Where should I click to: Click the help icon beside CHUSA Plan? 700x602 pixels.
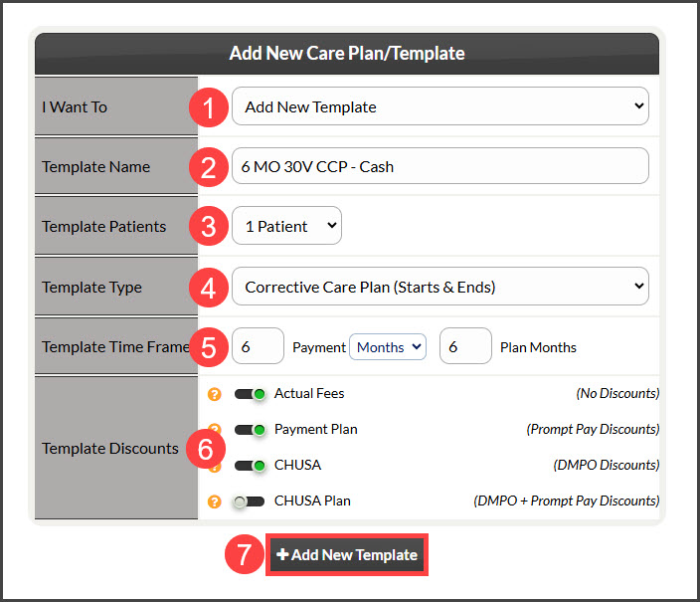pyautogui.click(x=215, y=502)
